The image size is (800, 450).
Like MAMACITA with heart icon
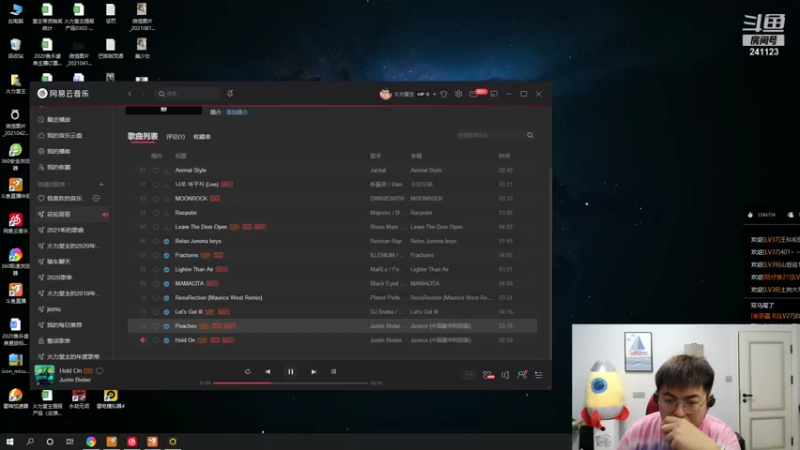pyautogui.click(x=156, y=284)
